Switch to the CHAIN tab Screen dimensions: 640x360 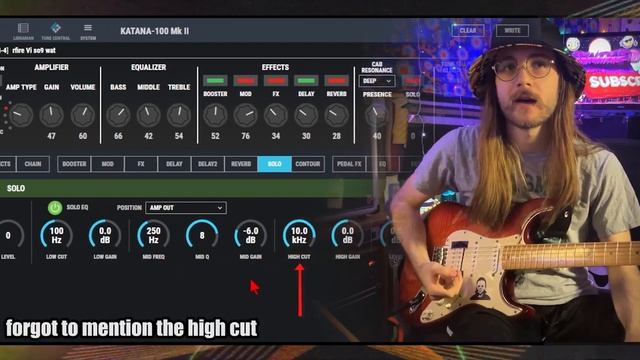click(33, 164)
